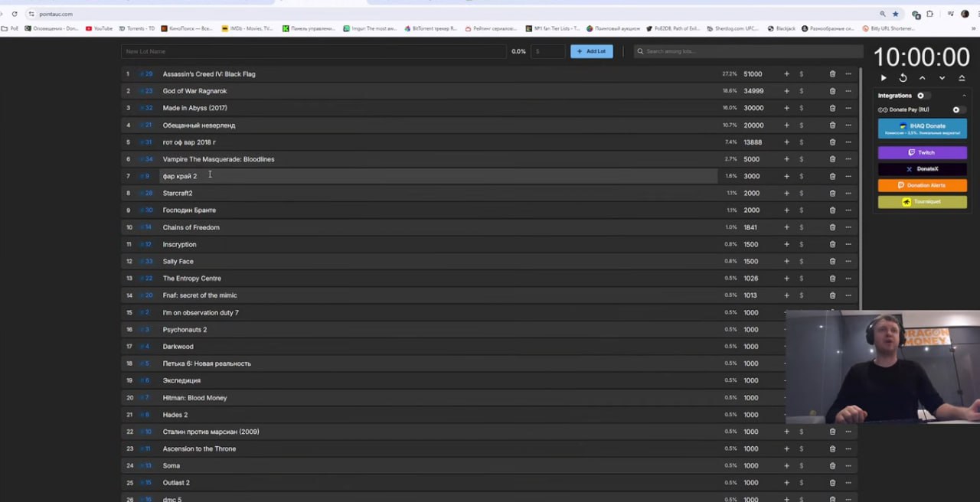Screen dimensions: 980x502
Task: Open more options for Made in Abyss
Action: click(x=848, y=108)
